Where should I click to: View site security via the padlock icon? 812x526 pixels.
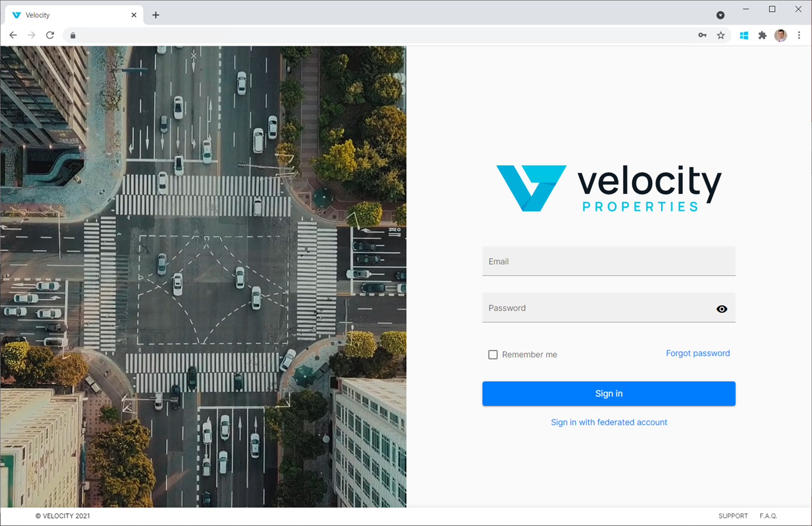(x=73, y=35)
